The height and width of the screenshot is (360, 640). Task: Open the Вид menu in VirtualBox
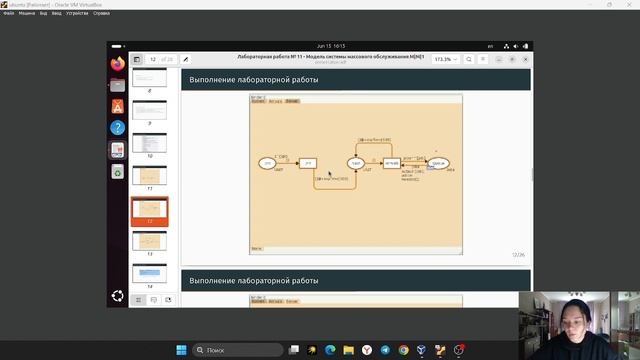(x=43, y=13)
